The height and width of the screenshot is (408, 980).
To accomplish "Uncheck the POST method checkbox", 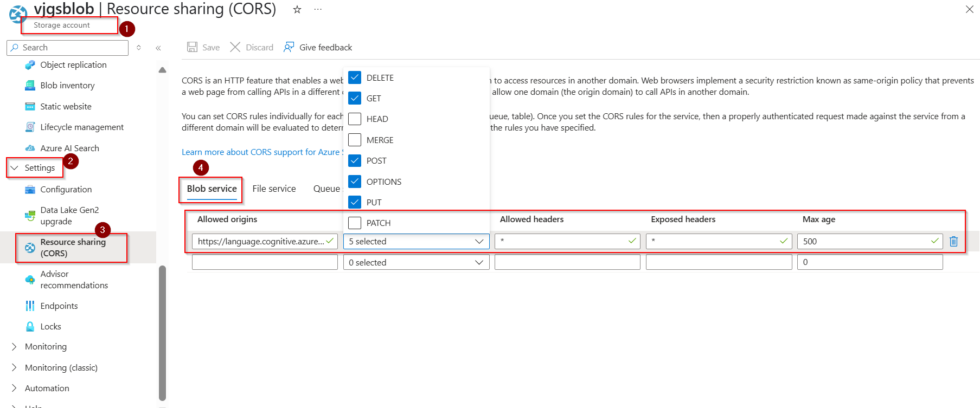I will (355, 160).
